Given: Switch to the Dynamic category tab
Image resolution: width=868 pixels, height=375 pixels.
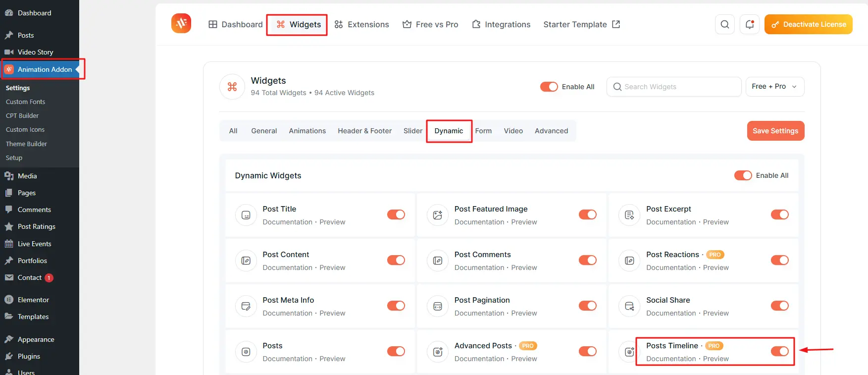Looking at the screenshot, I should pyautogui.click(x=449, y=131).
